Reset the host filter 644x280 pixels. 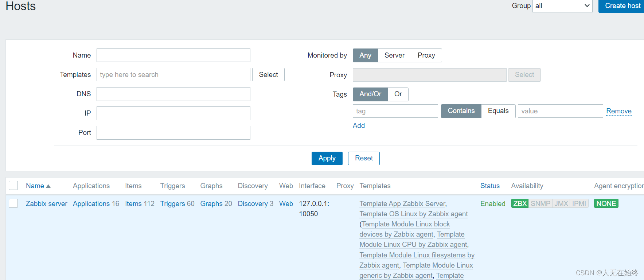tap(364, 158)
